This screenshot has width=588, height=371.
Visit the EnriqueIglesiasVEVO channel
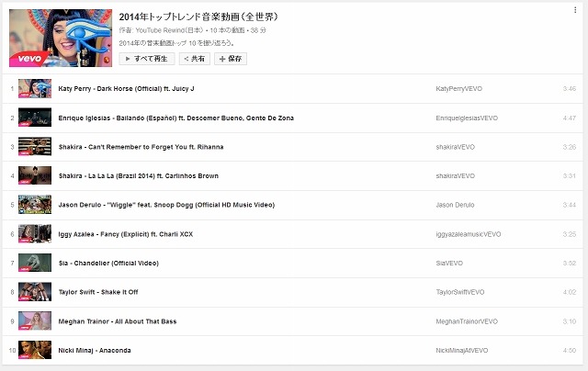tap(467, 118)
